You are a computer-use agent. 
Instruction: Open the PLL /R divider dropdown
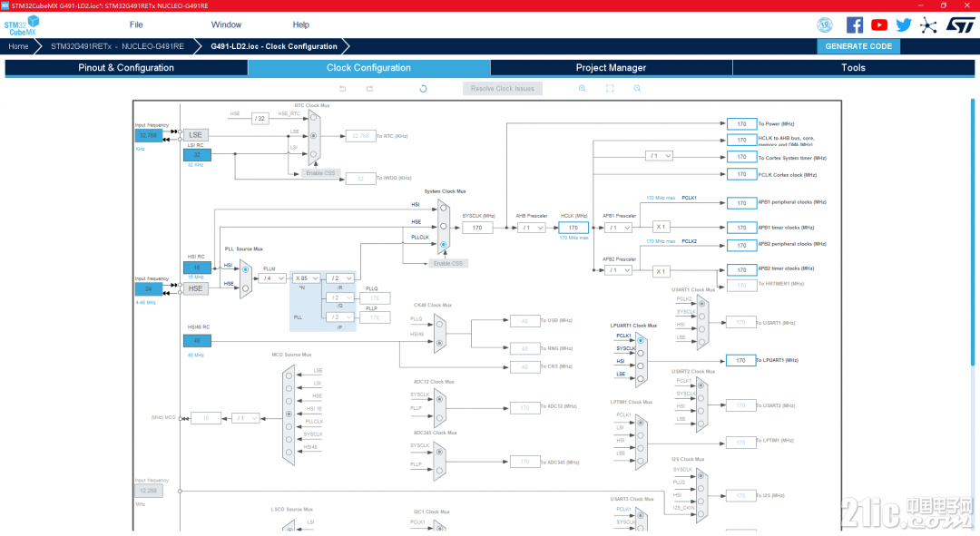[340, 278]
